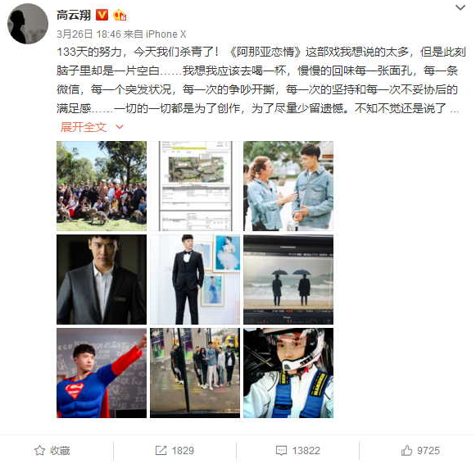Image resolution: width=476 pixels, height=464 pixels.
Task: Open comments via the speech bubble icon
Action: [281, 450]
